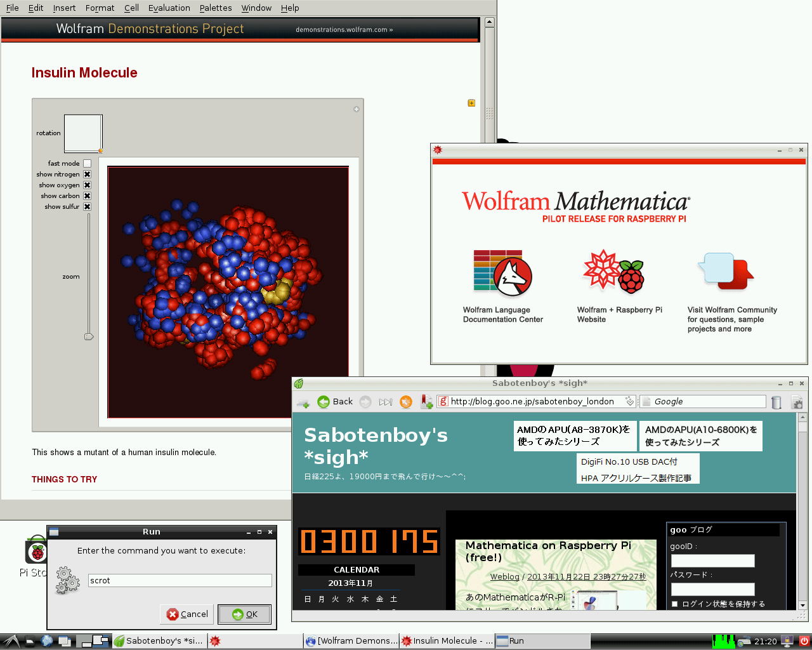Follow the demonstrations.wolfram.com link

[x=344, y=29]
